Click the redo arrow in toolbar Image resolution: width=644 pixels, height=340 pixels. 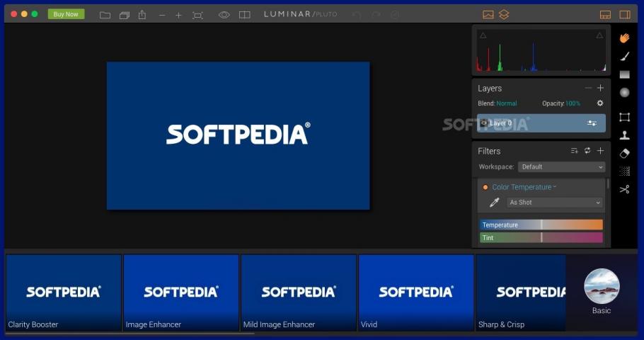(376, 15)
